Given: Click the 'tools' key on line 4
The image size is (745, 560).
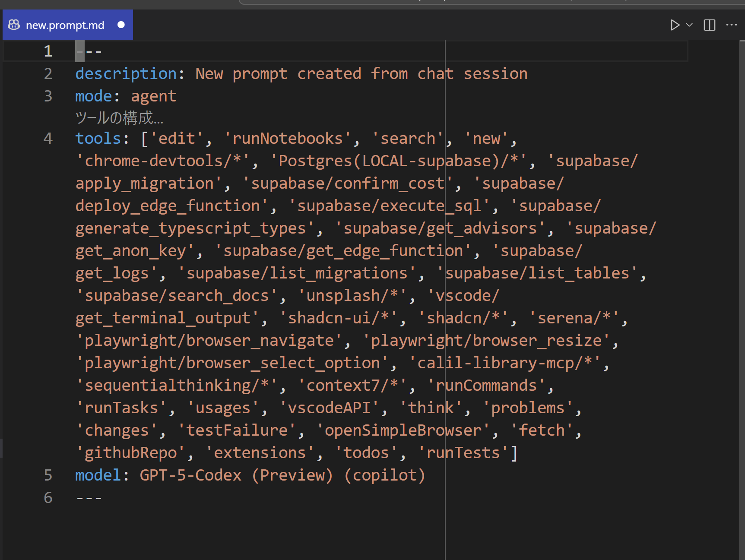Looking at the screenshot, I should pos(98,139).
